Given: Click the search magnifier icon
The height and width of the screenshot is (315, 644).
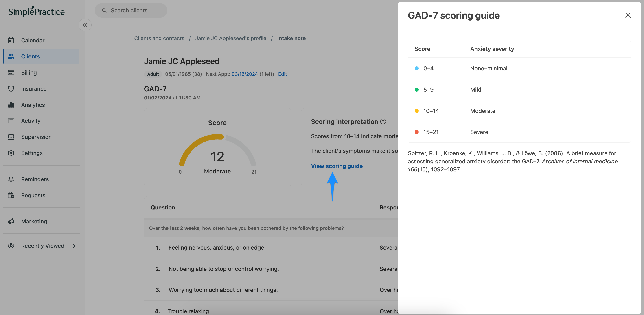Looking at the screenshot, I should click(x=104, y=11).
